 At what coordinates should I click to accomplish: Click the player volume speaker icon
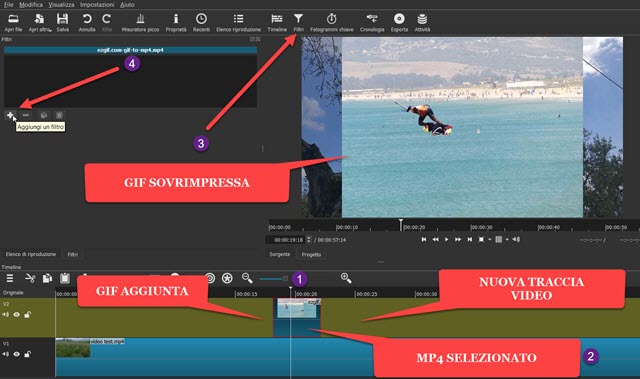(516, 239)
